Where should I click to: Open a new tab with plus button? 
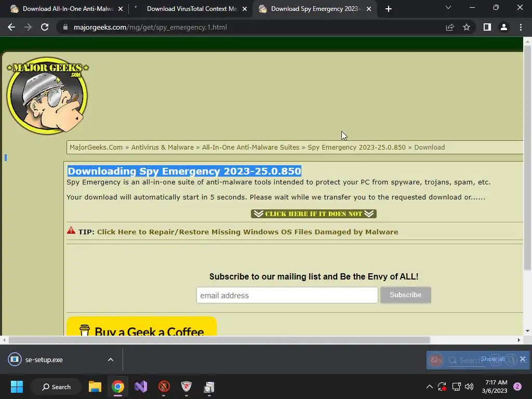tap(389, 9)
